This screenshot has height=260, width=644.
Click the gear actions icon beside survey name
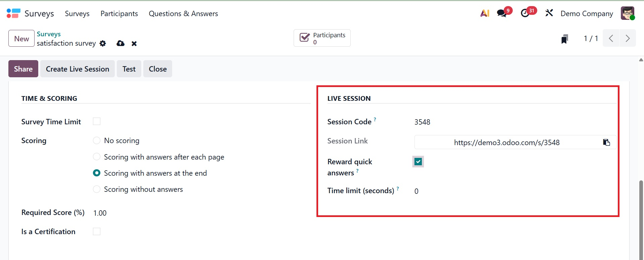103,43
